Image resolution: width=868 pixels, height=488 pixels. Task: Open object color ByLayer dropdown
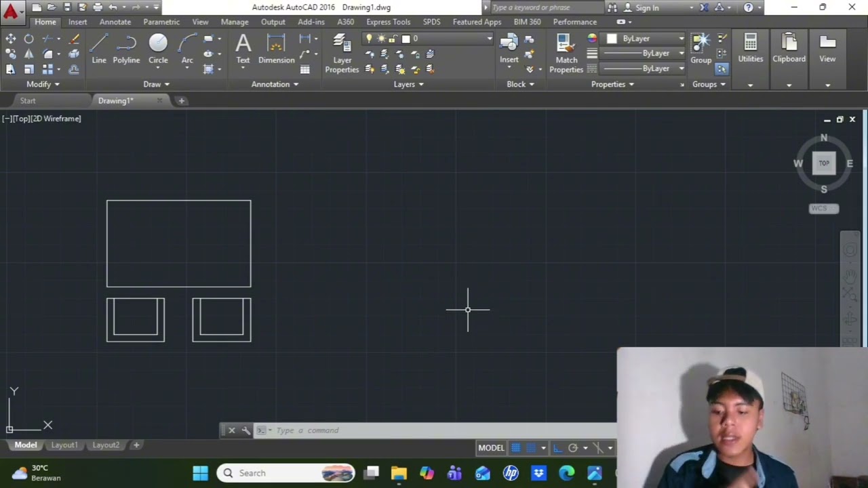tap(681, 39)
